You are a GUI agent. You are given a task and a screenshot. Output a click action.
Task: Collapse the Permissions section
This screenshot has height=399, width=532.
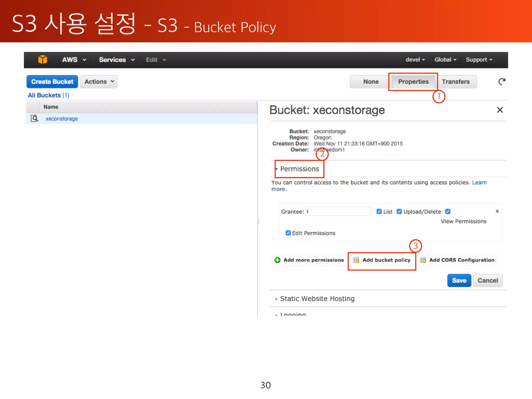tap(297, 169)
